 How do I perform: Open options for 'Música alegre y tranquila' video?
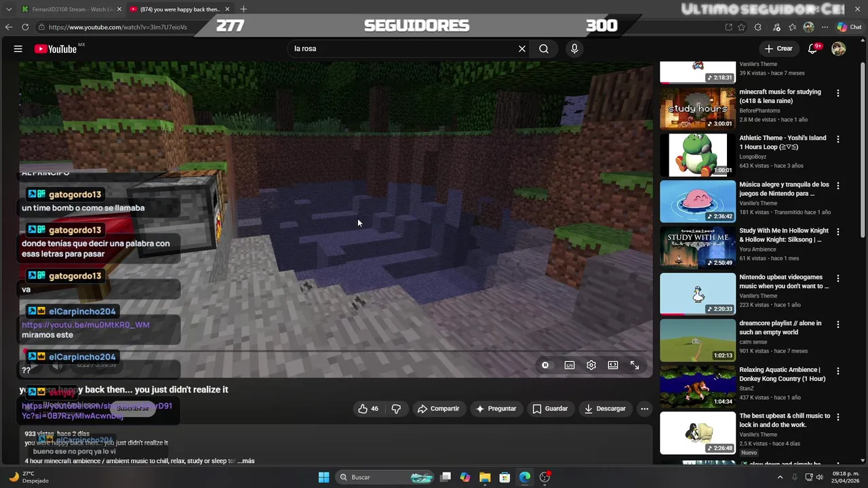pos(837,186)
